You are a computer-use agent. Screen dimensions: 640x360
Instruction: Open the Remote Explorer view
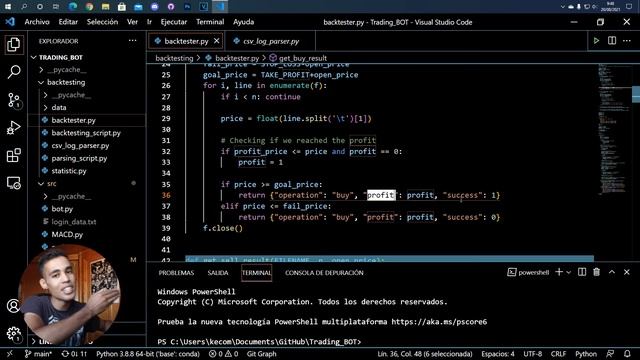13,183
